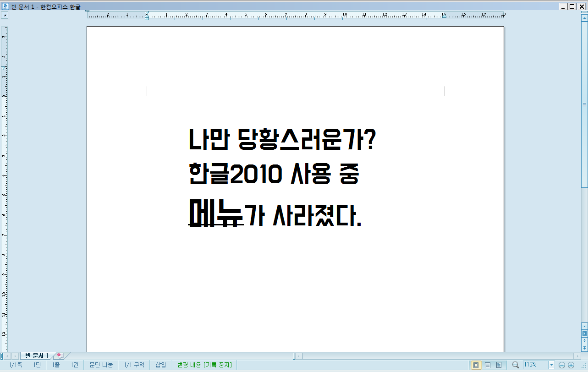Click the zoom out minus button
Screen dimensions: 588x372
(562, 365)
